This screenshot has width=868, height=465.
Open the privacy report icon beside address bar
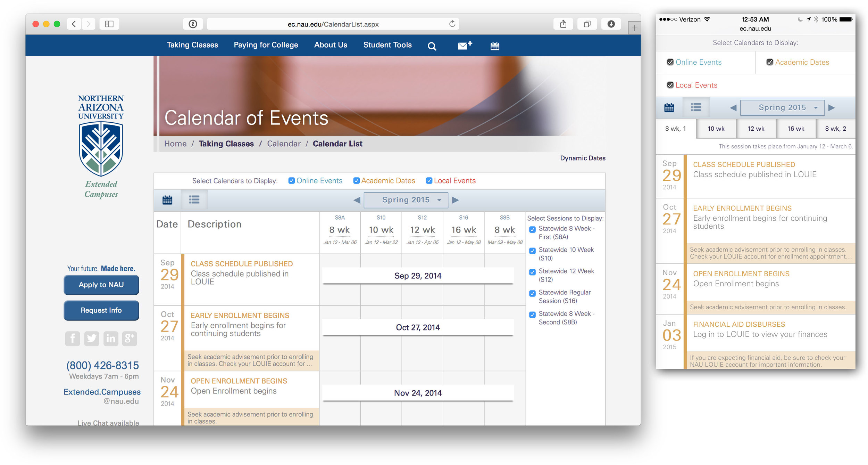pyautogui.click(x=193, y=24)
